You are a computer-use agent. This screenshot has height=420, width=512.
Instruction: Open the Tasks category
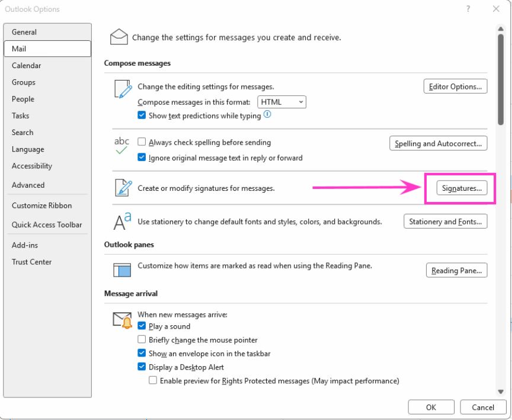point(47,116)
